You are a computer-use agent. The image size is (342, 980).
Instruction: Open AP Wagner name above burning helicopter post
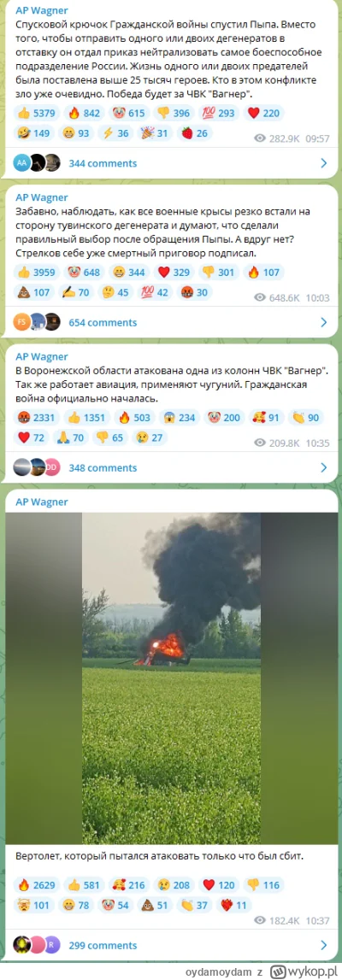coord(41,501)
